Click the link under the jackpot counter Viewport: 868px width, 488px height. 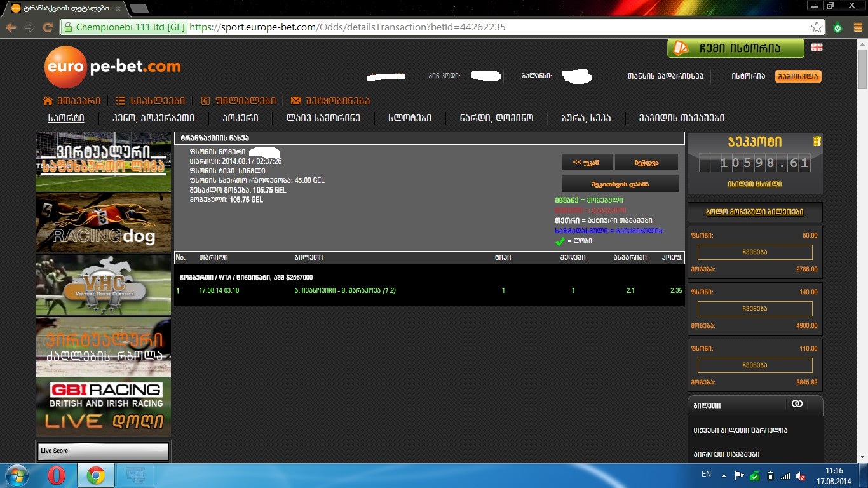755,184
